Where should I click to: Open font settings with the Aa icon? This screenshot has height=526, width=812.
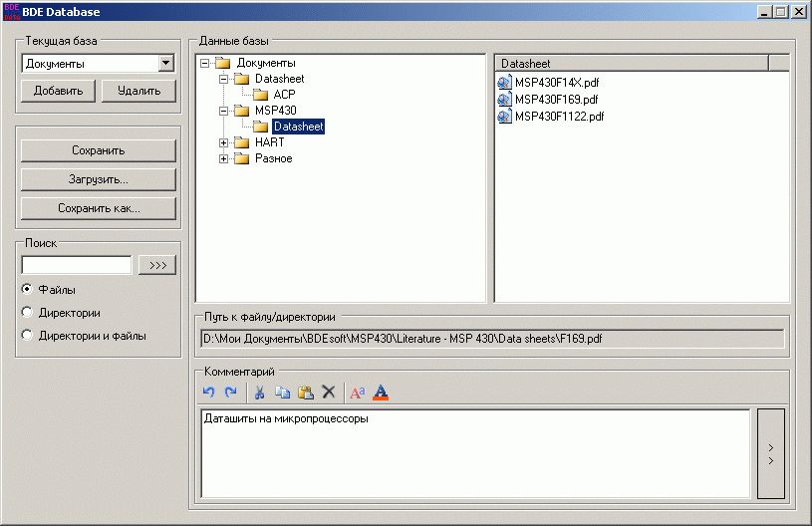(358, 393)
